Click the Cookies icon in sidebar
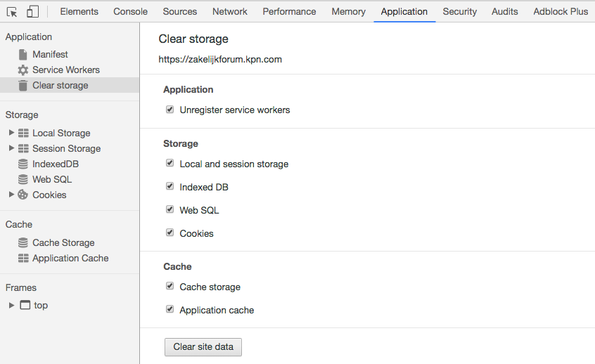This screenshot has height=364, width=595. pyautogui.click(x=23, y=195)
